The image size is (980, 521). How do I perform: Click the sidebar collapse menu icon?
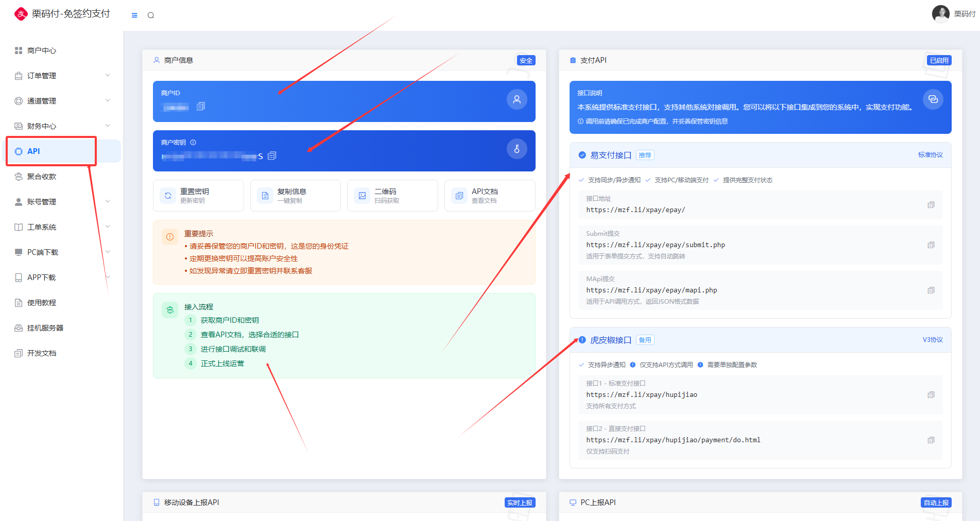(x=134, y=15)
